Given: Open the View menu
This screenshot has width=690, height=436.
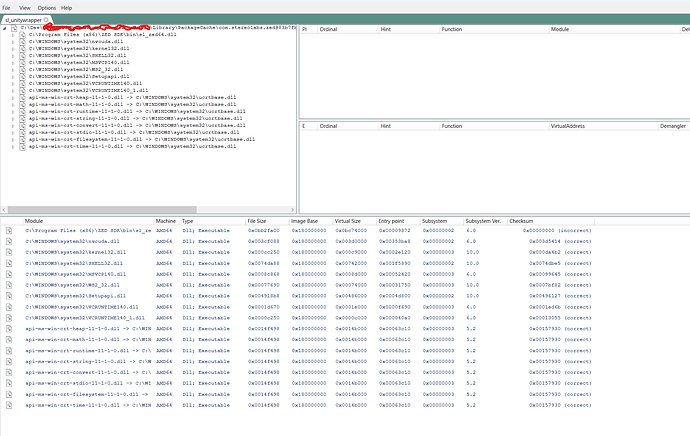Looking at the screenshot, I should (25, 8).
